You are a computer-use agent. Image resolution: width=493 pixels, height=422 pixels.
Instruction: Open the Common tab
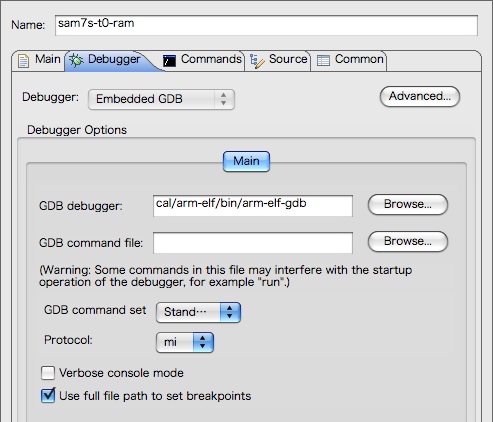coord(349,60)
